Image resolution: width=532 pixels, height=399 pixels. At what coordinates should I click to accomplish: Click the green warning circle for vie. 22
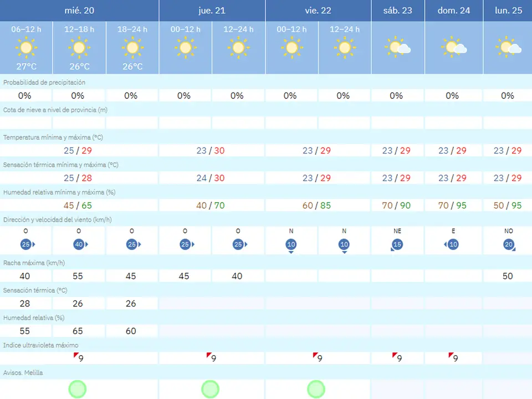click(x=316, y=389)
